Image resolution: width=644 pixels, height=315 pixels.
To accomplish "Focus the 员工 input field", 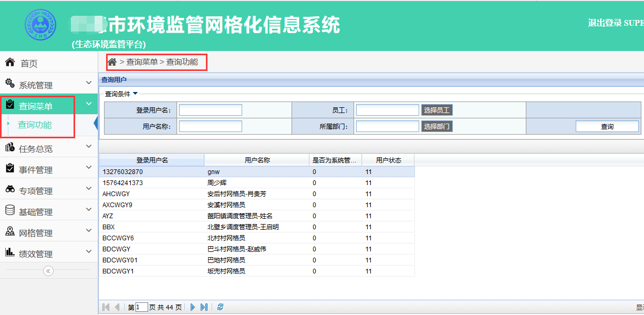I will pos(388,110).
